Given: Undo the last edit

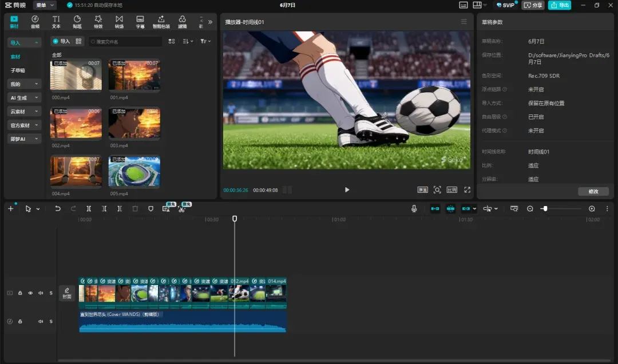Looking at the screenshot, I should click(x=58, y=209).
